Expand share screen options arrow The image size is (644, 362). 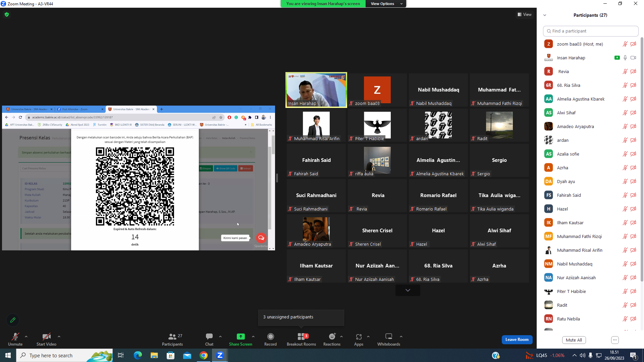click(253, 337)
